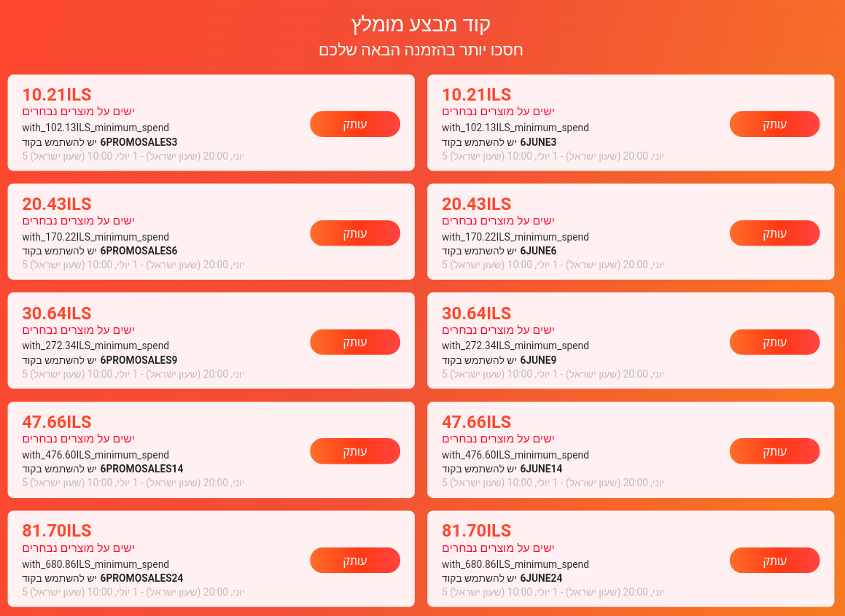Viewport: 845px width, 616px height.
Task: Click the 6JUNE3 code text
Action: (538, 142)
